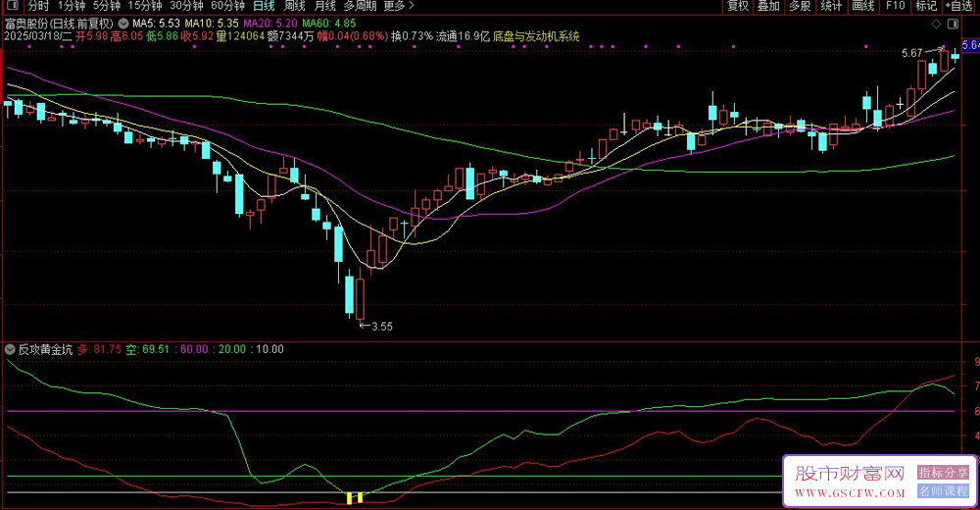Open the 反攻黄金坑 indicator dropdown arrow
Viewport: 980px width, 510px height.
tap(10, 349)
